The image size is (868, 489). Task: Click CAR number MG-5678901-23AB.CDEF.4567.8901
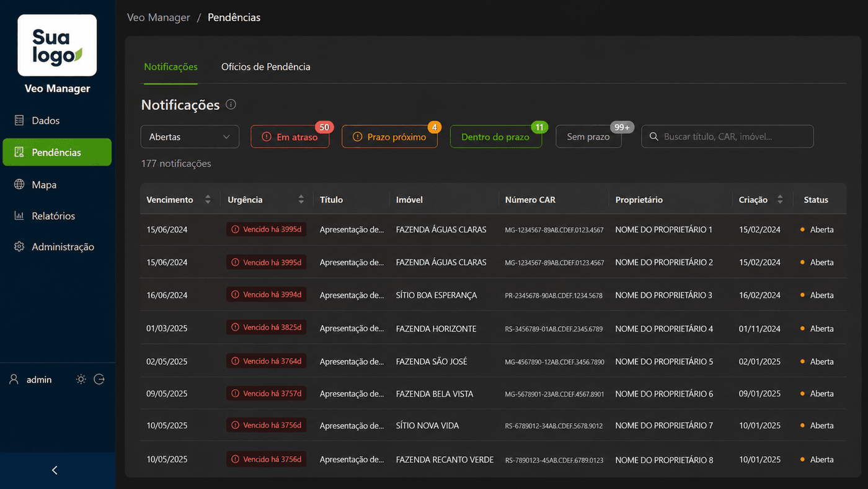pos(554,394)
